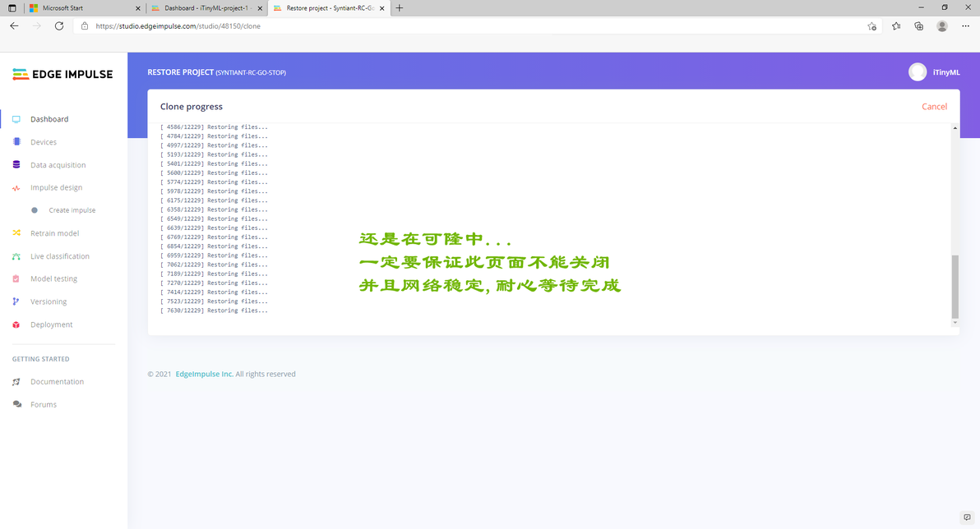This screenshot has width=980, height=529.
Task: Open Create impulse submenu item
Action: [x=72, y=210]
